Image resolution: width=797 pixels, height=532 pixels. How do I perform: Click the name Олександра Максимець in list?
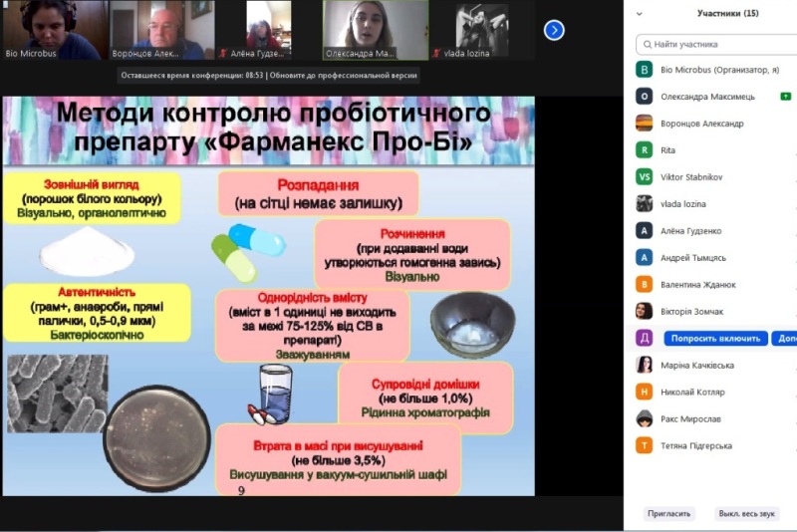707,97
